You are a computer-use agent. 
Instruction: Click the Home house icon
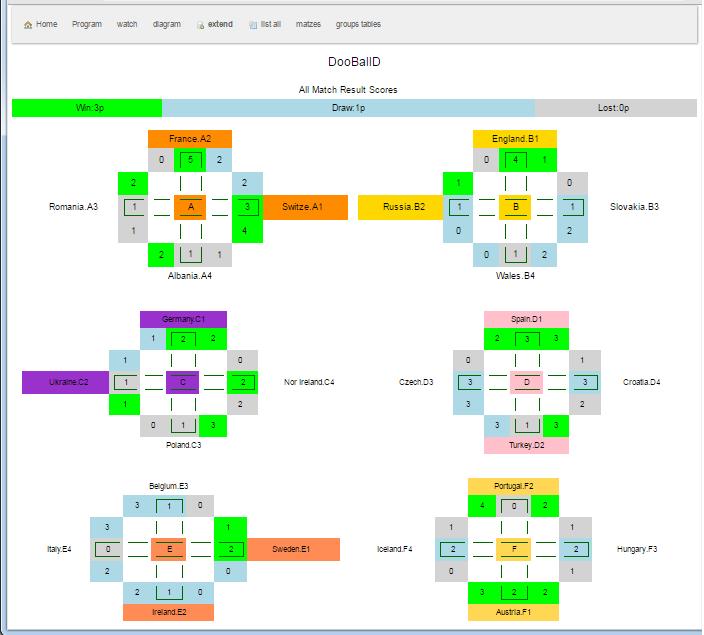coord(28,25)
